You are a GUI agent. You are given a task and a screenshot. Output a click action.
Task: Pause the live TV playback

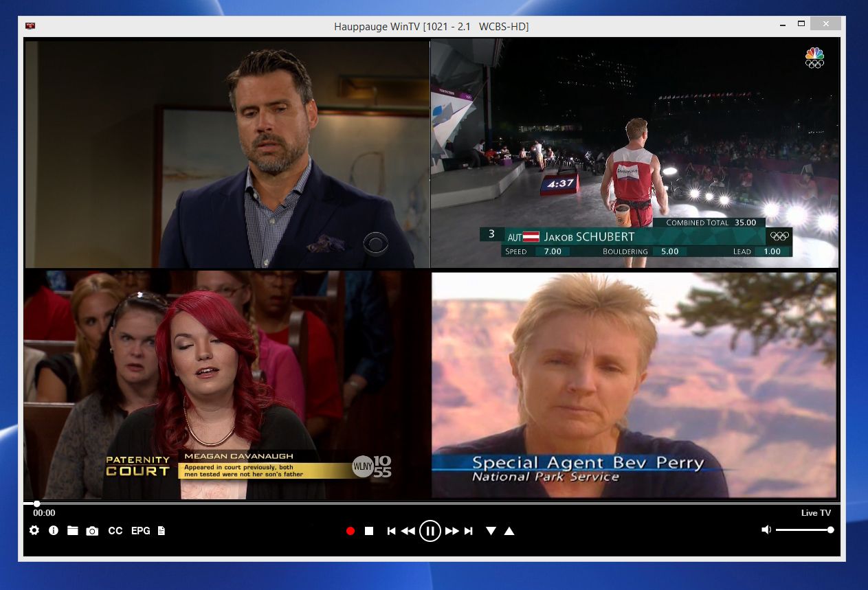430,531
